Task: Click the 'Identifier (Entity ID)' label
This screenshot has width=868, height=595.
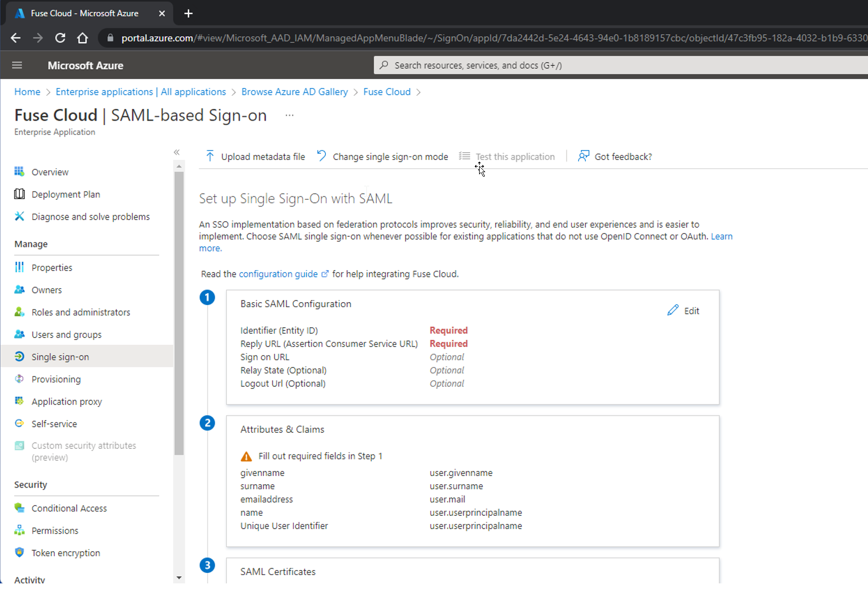Action: [x=279, y=330]
